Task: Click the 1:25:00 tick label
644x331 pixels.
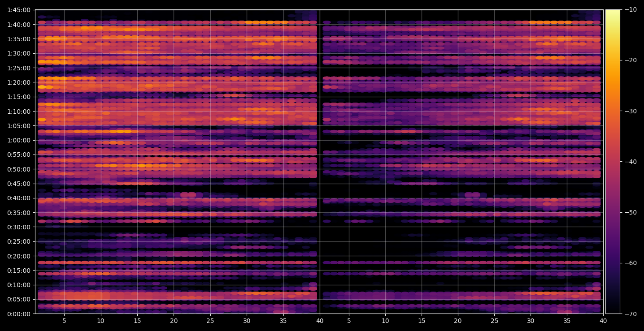Action: 19,68
